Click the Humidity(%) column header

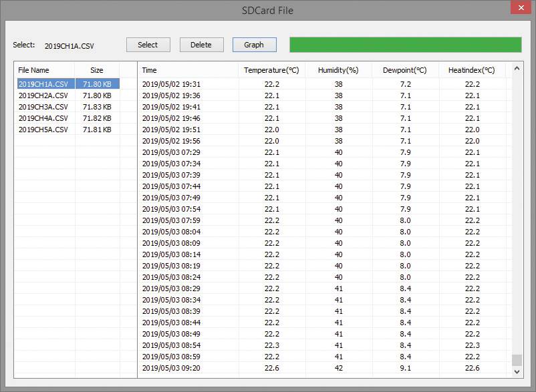point(338,70)
